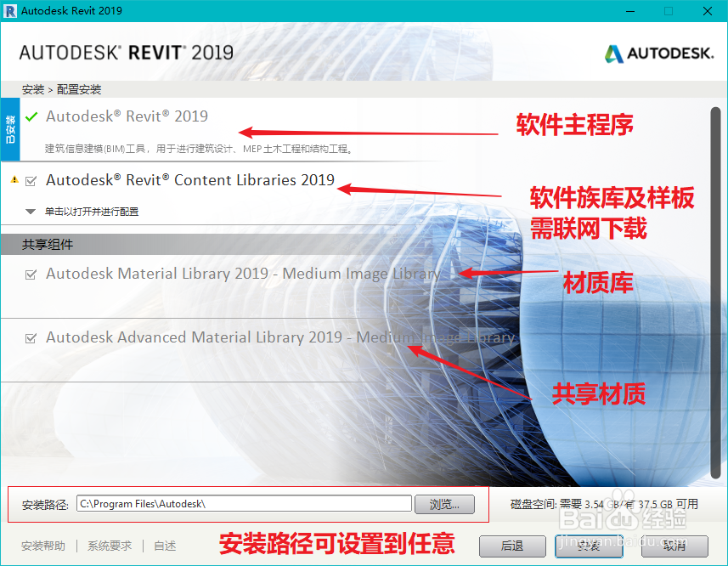Toggle Advanced Material Library 2019 checkbox

[31, 338]
